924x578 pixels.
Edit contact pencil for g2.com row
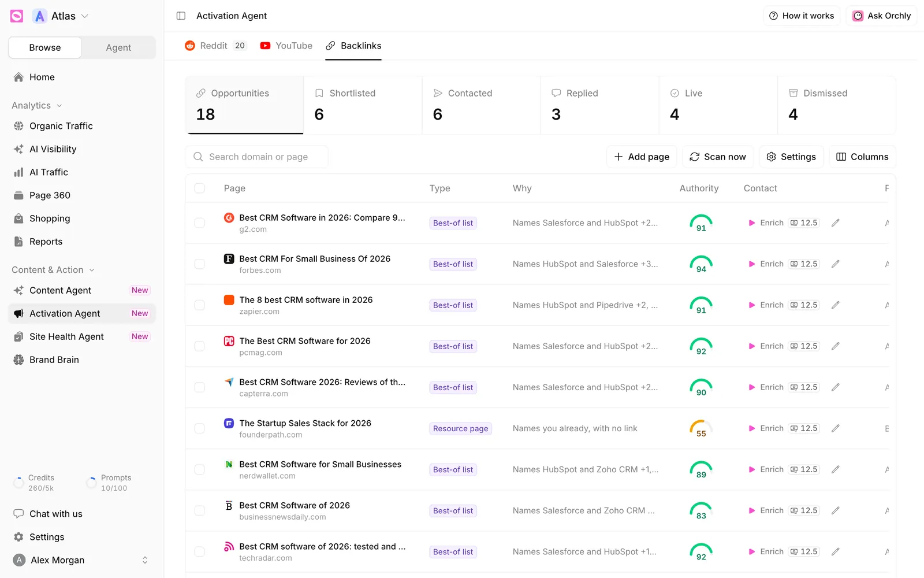point(835,223)
